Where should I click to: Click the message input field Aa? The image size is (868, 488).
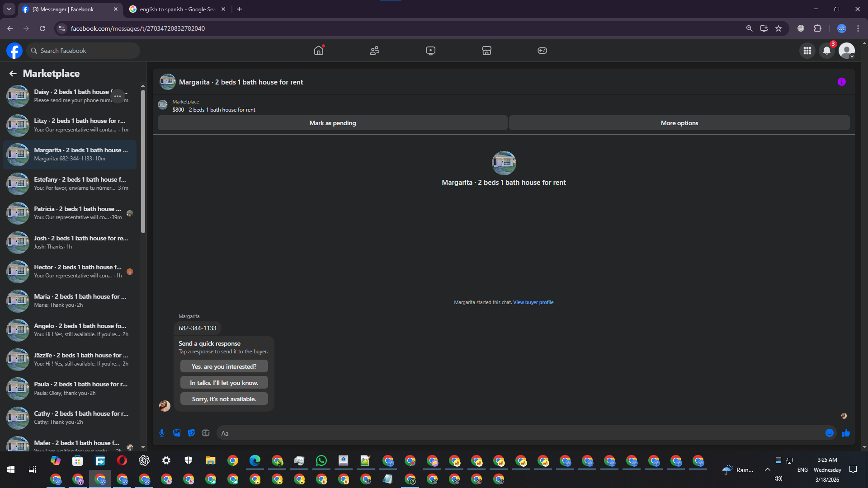[520, 433]
